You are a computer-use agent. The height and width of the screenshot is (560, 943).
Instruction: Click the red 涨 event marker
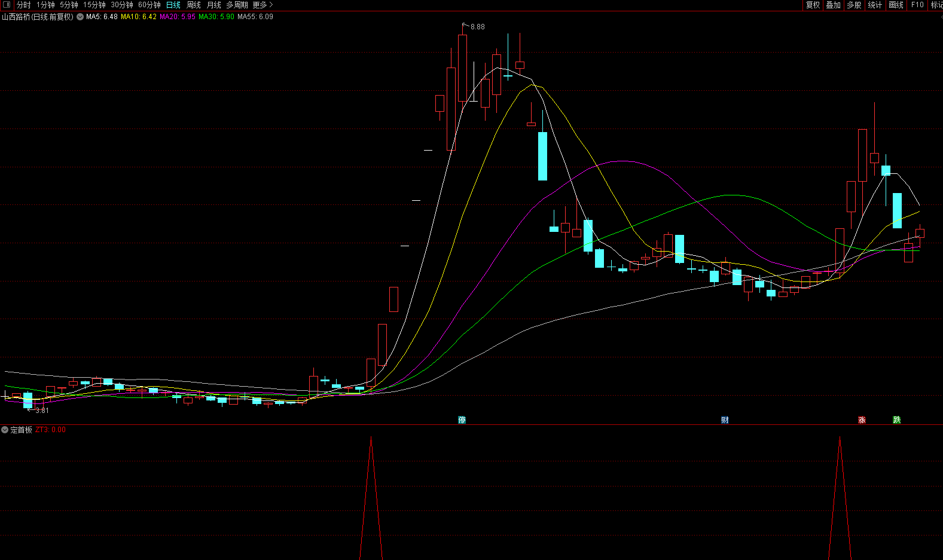862,420
